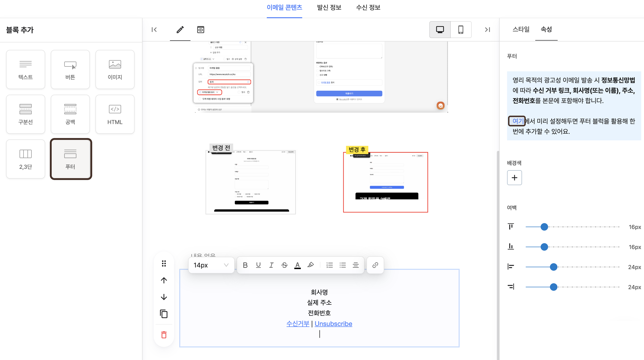Duplicate the footer block with copy icon

coord(164,314)
